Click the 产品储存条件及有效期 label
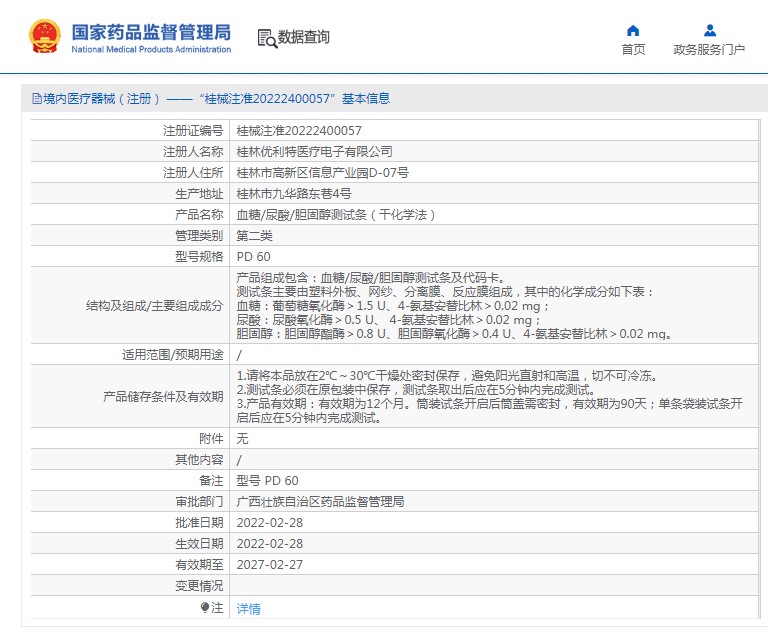Screen dimensions: 768x628 (x=164, y=397)
